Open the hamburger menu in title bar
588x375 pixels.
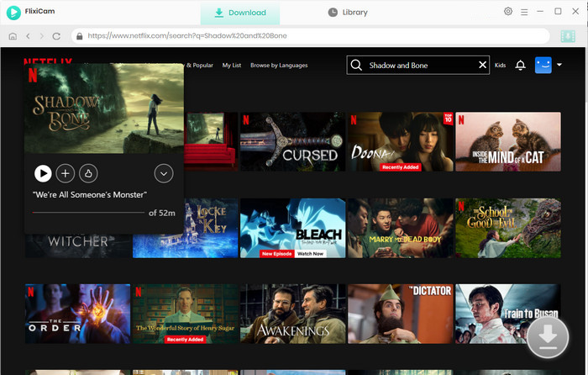524,12
